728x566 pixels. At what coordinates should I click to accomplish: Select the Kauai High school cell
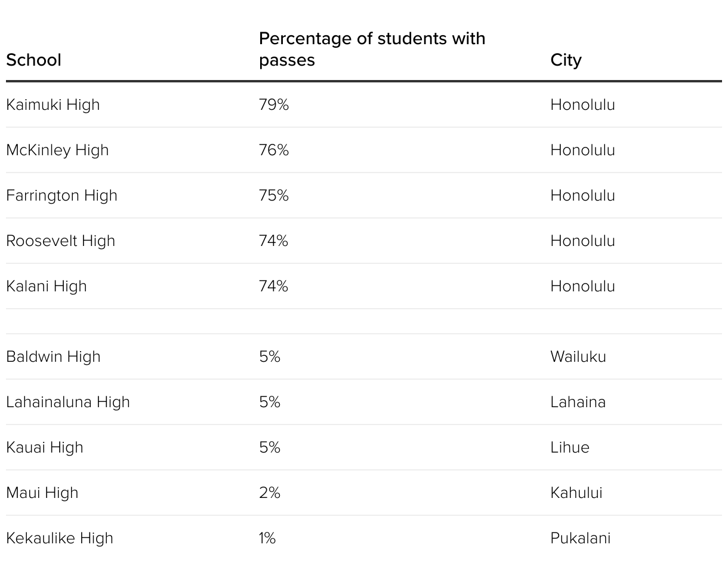(x=45, y=447)
